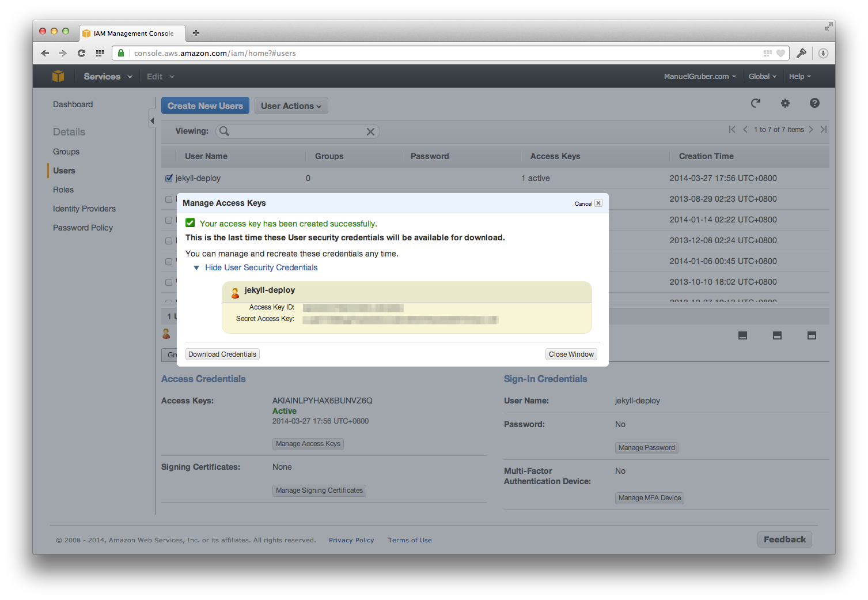Jump to first page of users
The image size is (868, 600).
(732, 130)
